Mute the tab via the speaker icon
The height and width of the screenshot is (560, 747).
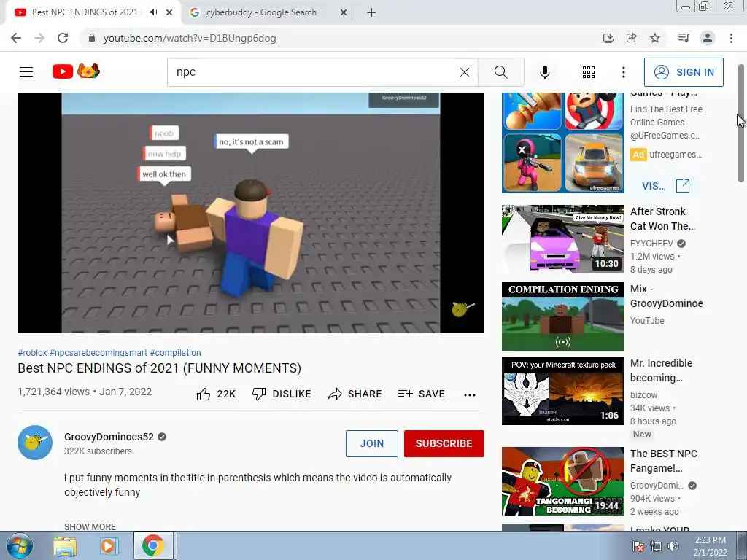[x=153, y=12]
